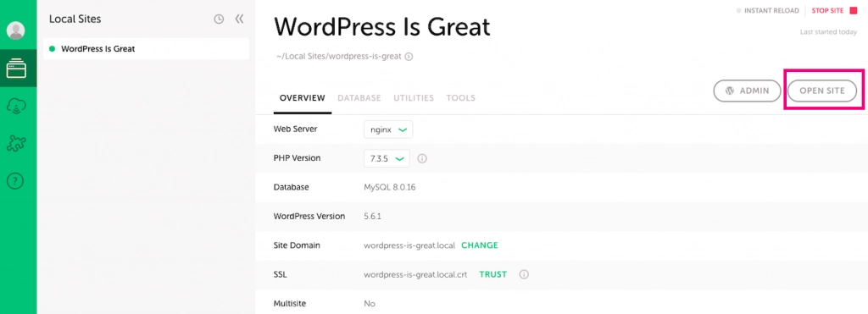Click the wordpress-is-great.local domain text
The width and height of the screenshot is (868, 314).
click(409, 245)
